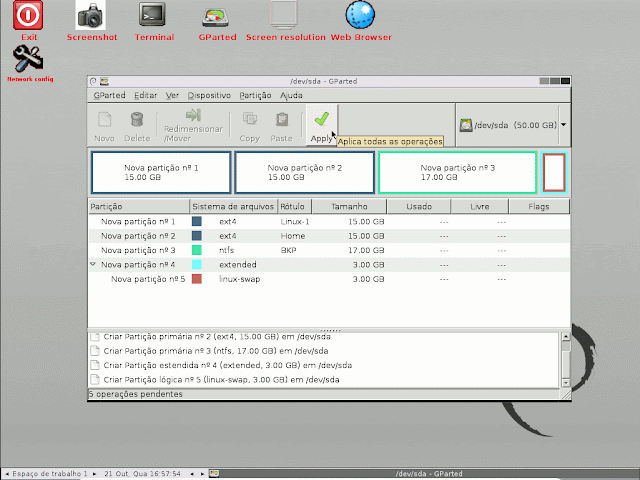Click the Novo toolbar button
The height and width of the screenshot is (480, 640).
(x=104, y=127)
